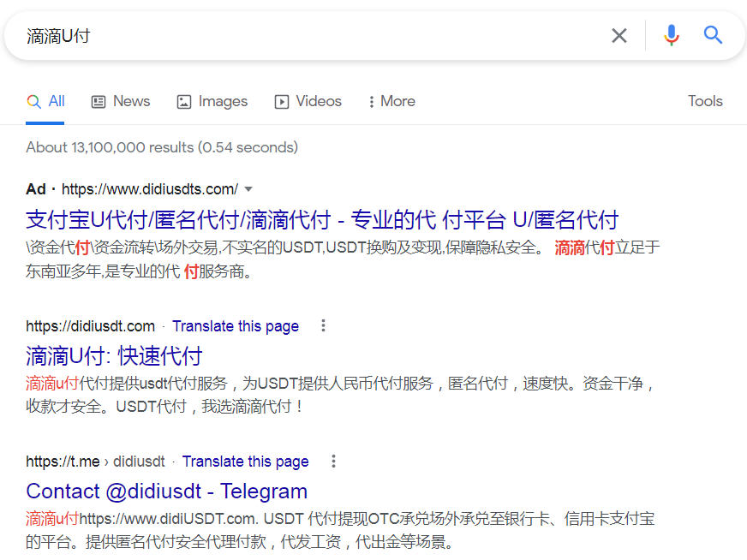Open the More search options menu
Screen dimensions: 747x560
tap(391, 101)
